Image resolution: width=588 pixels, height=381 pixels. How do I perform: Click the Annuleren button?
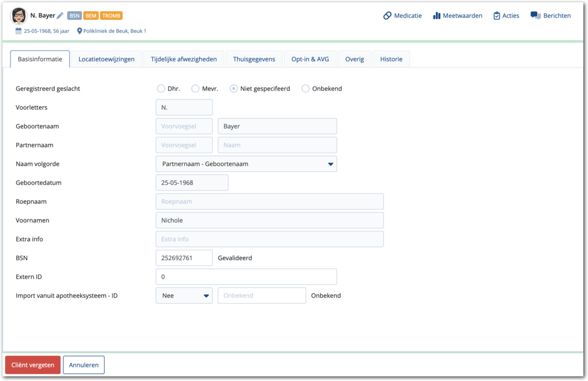point(84,365)
